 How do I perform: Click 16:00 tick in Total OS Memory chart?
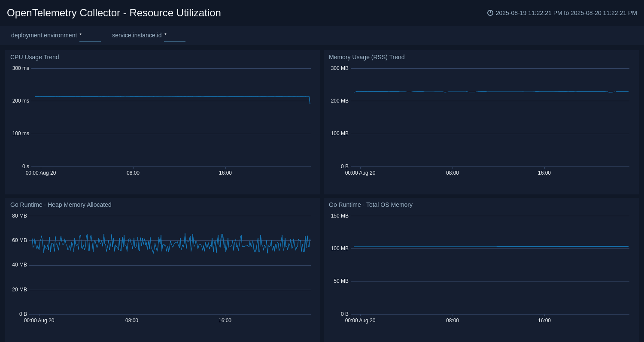click(544, 321)
